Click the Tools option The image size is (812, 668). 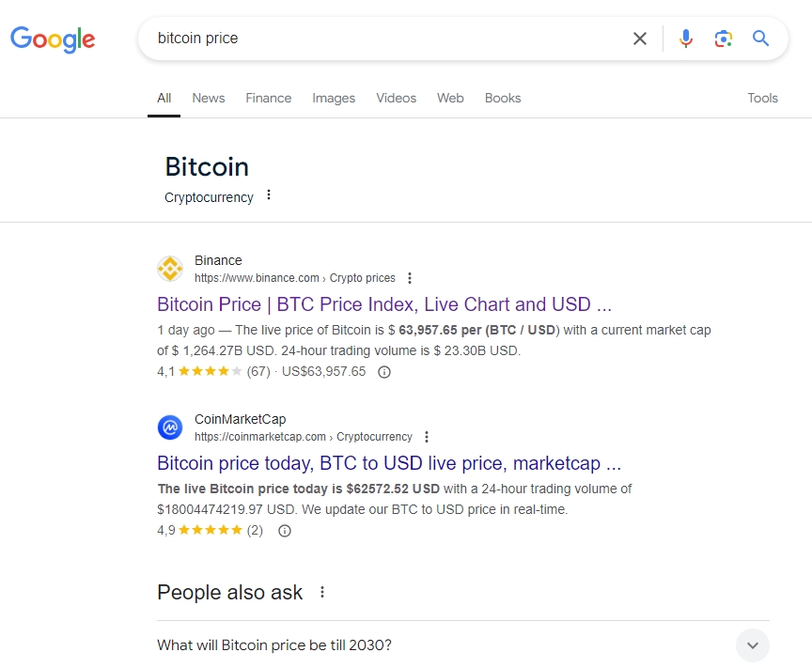click(762, 98)
